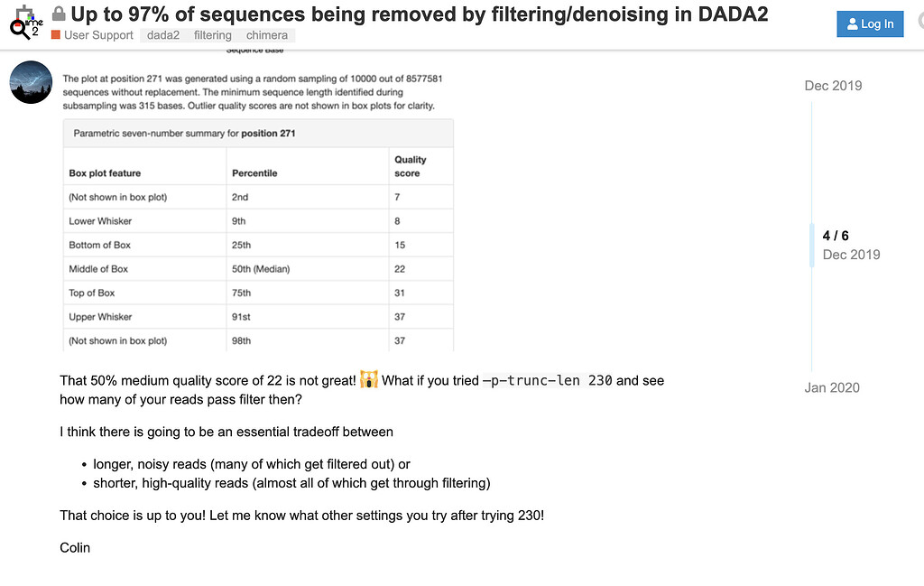
Task: Click the poster's avatar next to the post
Action: click(x=31, y=82)
